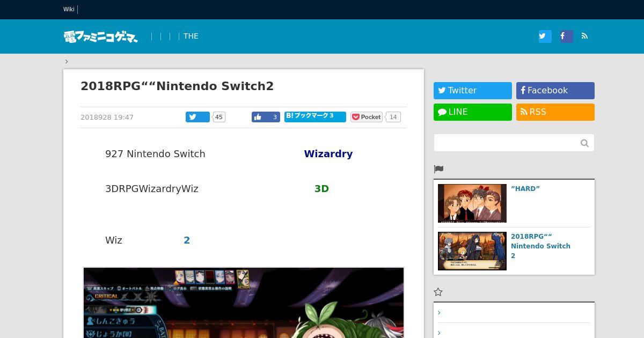Open the "HARD" article title link
Viewport: 644px width, 338px height.
[525, 188]
